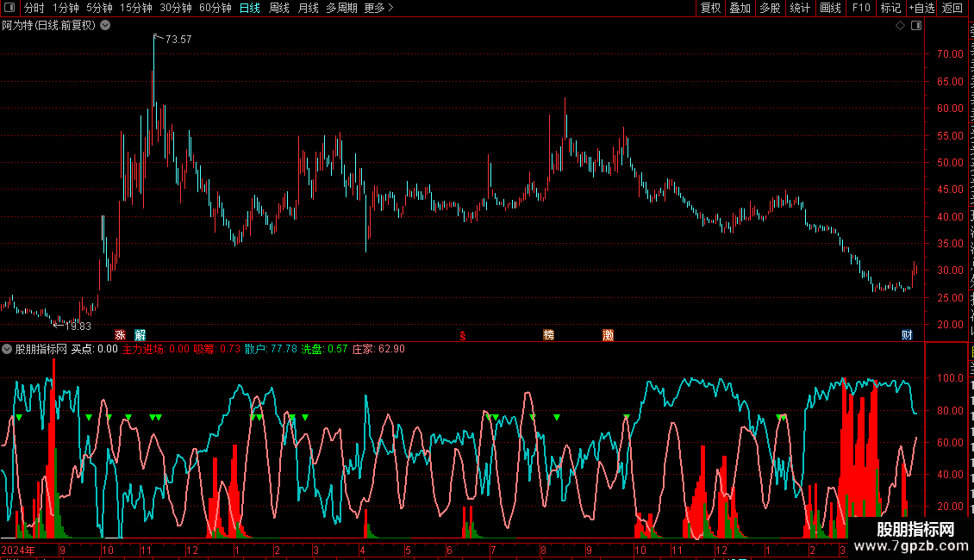Toggle the left sidebar panel icon

click(9, 8)
